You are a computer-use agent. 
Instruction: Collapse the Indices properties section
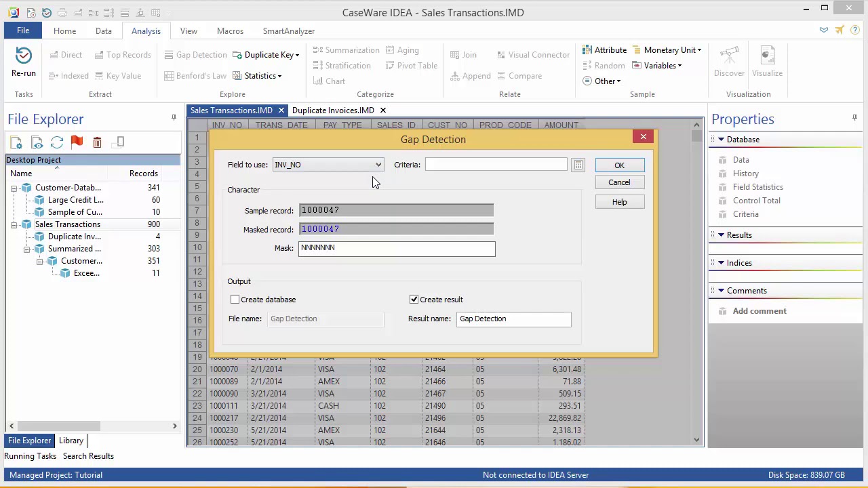click(721, 263)
